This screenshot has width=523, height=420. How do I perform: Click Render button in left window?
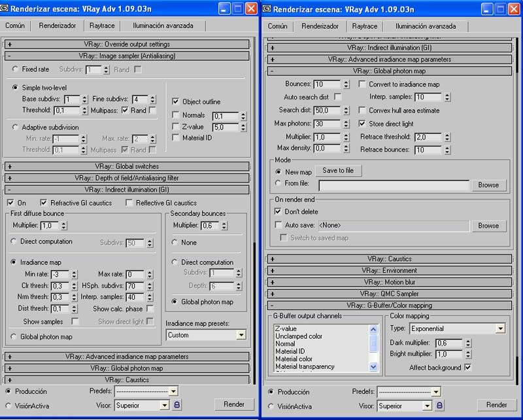point(234,404)
